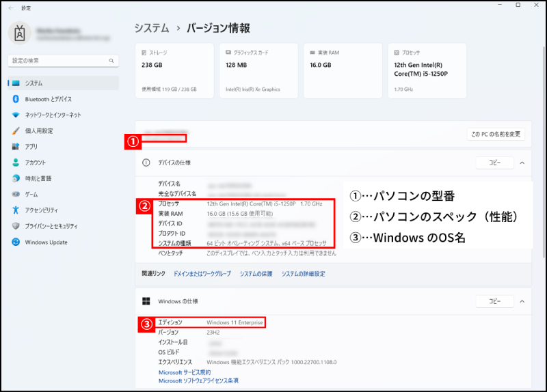The height and width of the screenshot is (392, 547).
Task: Click the アカウント person icon
Action: [x=16, y=163]
